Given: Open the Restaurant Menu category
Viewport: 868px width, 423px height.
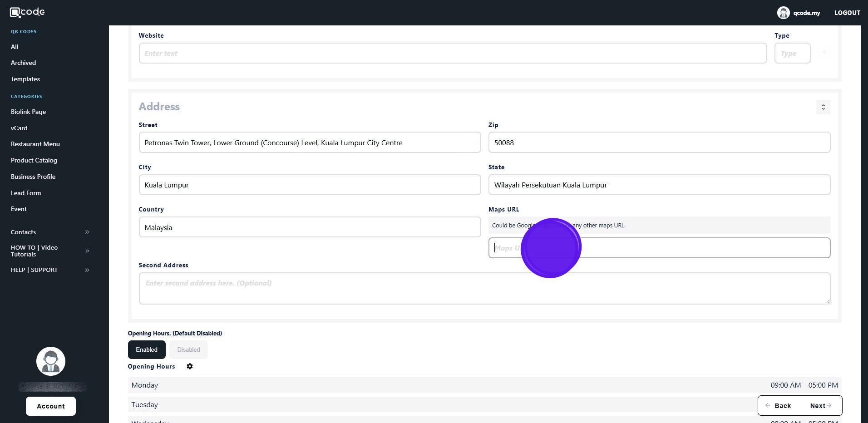Looking at the screenshot, I should tap(35, 144).
